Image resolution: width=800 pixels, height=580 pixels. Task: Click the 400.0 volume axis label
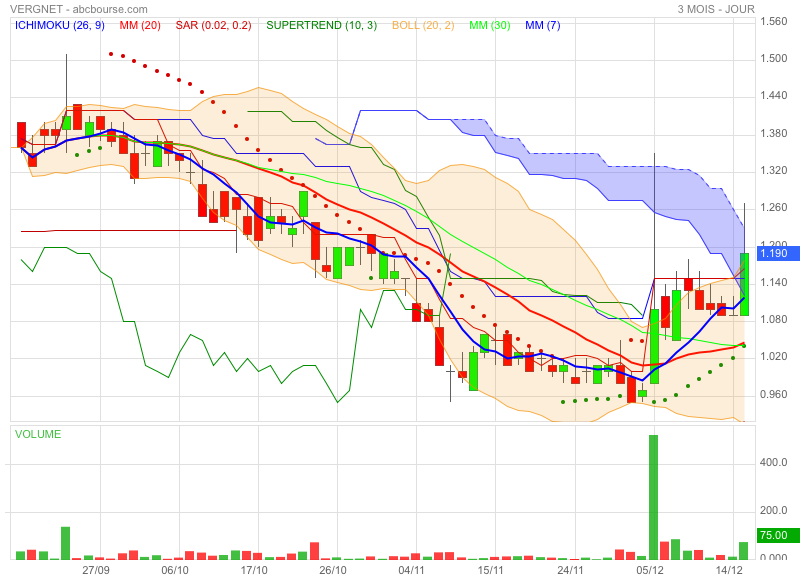773,462
